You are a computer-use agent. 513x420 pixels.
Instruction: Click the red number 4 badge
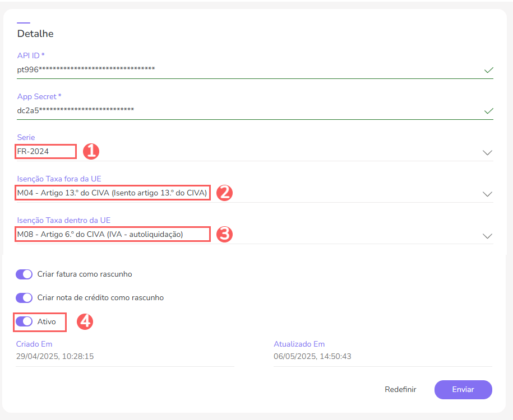pyautogui.click(x=84, y=321)
